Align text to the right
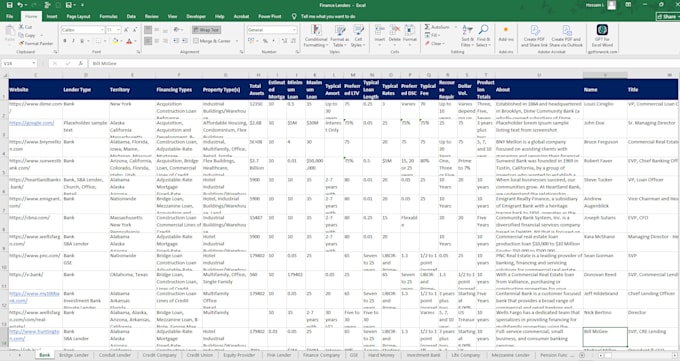Screen dimensions: 680x361 point(165,41)
